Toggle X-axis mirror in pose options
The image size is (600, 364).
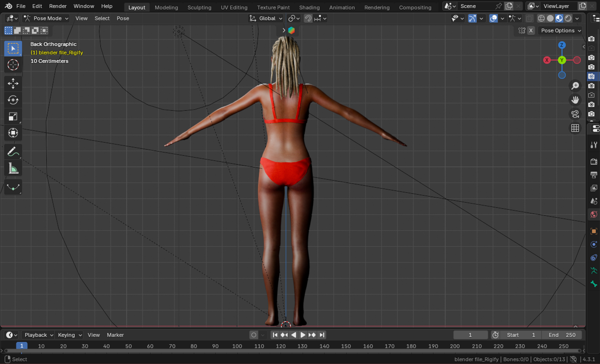[531, 30]
